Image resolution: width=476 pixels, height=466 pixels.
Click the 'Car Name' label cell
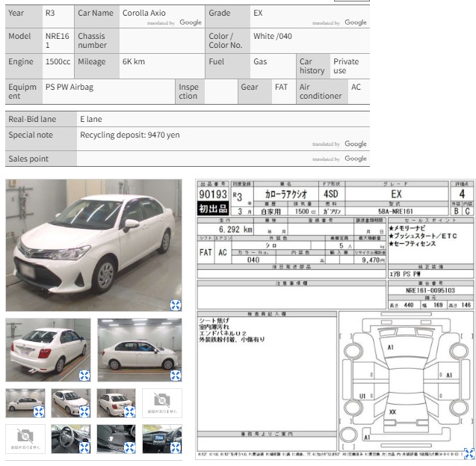(x=97, y=16)
